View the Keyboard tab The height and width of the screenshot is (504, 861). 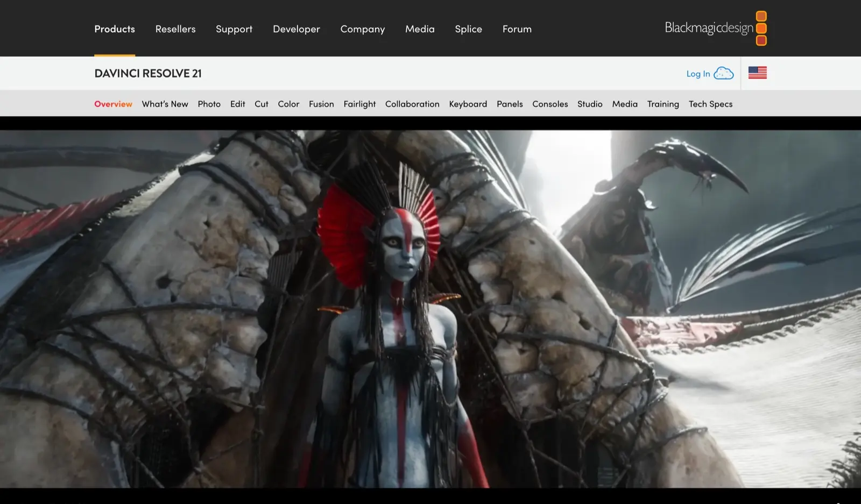click(x=468, y=104)
